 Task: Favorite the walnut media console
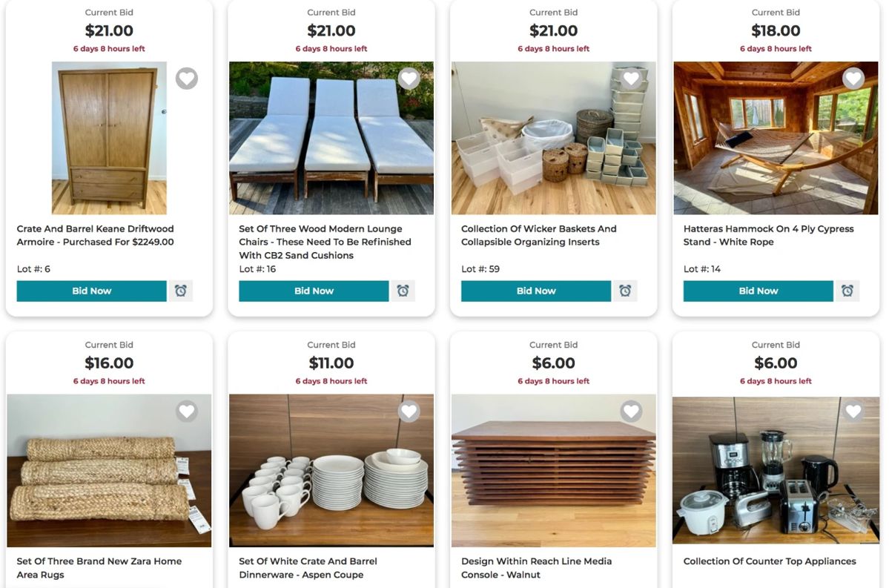point(631,411)
